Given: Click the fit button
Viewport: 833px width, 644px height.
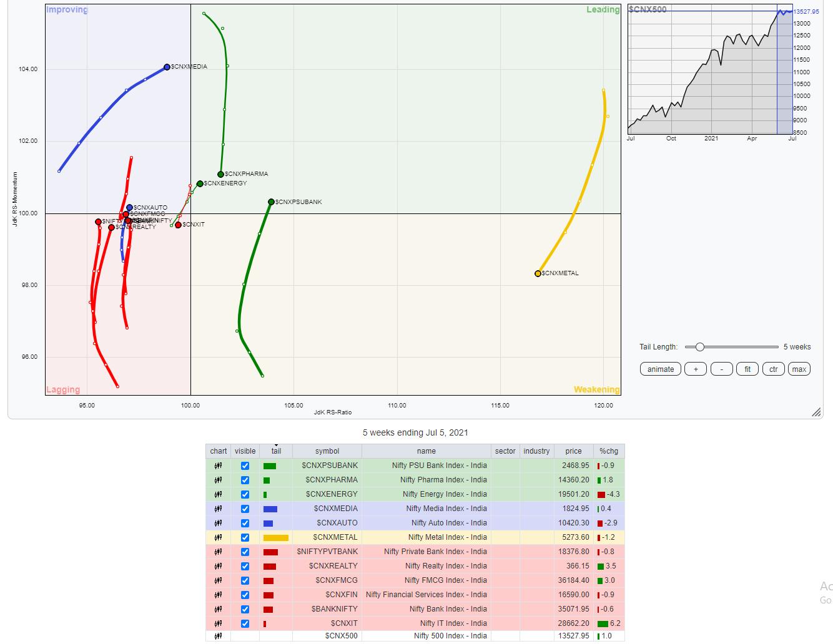Looking at the screenshot, I should click(747, 369).
